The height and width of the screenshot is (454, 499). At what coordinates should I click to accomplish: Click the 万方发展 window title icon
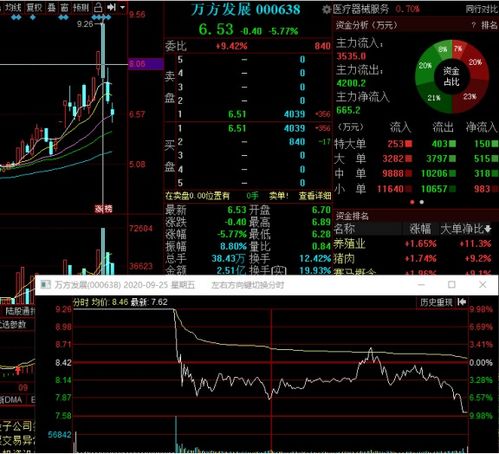click(45, 285)
